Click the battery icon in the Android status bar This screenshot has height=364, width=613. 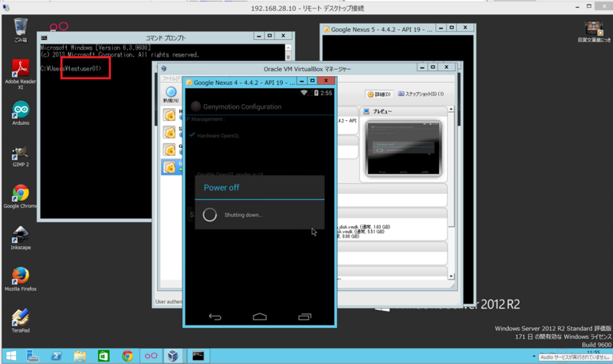pyautogui.click(x=316, y=93)
